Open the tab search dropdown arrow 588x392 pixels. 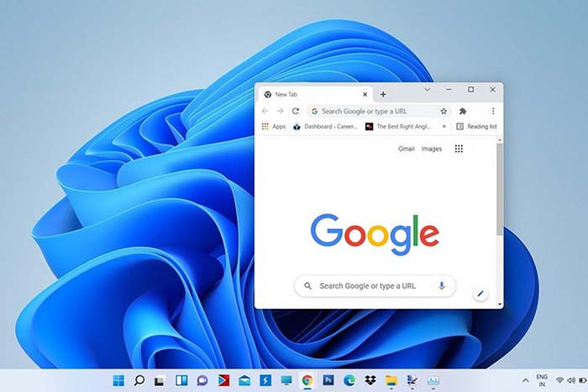pos(427,90)
